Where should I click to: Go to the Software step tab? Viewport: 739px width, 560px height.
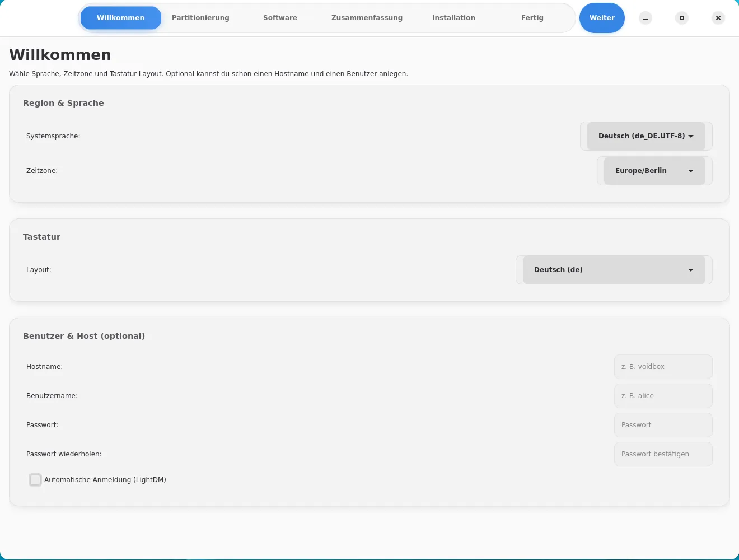tap(280, 18)
